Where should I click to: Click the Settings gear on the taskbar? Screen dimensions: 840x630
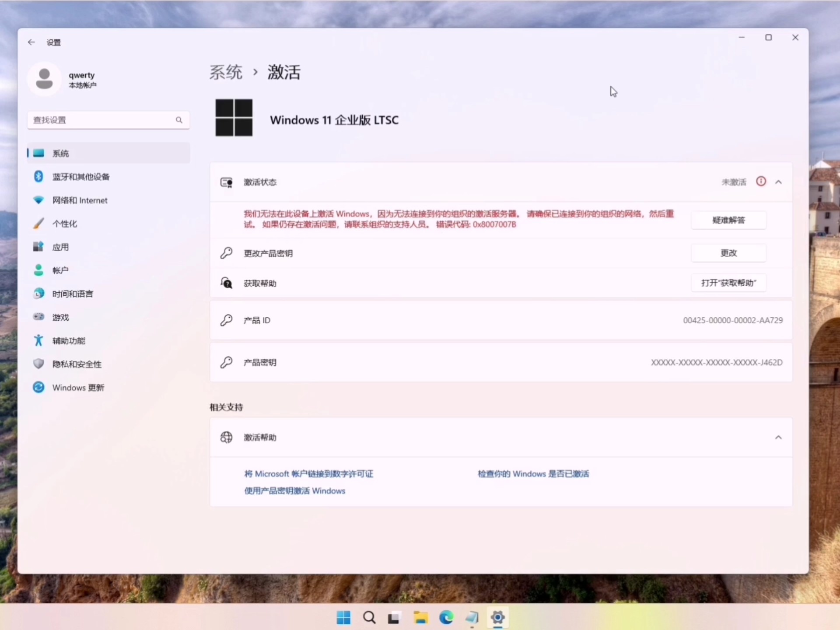(497, 617)
